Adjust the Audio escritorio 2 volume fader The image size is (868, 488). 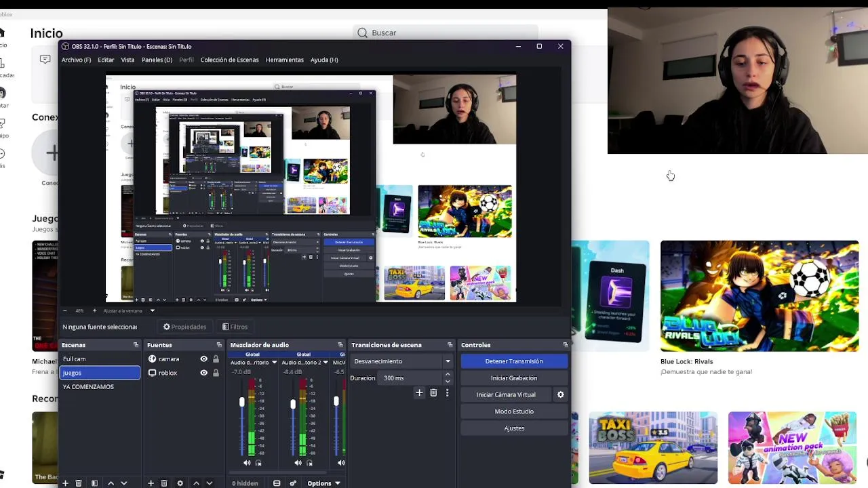pos(293,404)
